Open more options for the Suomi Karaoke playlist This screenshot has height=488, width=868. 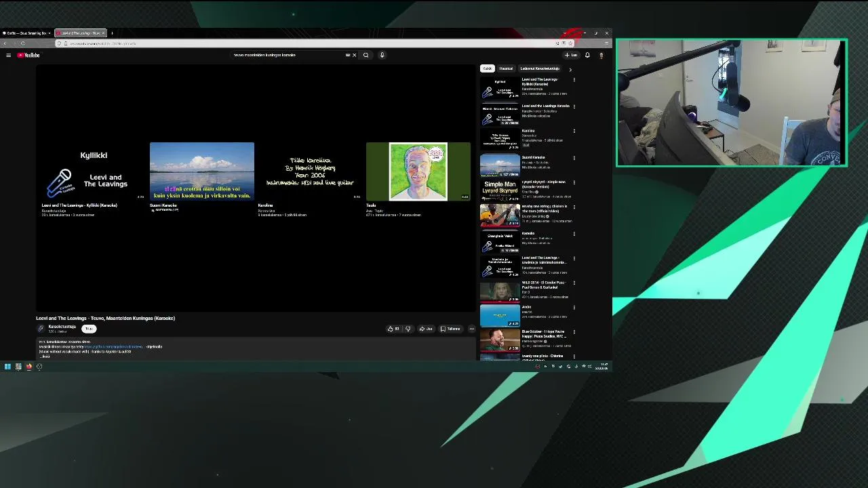(x=574, y=158)
